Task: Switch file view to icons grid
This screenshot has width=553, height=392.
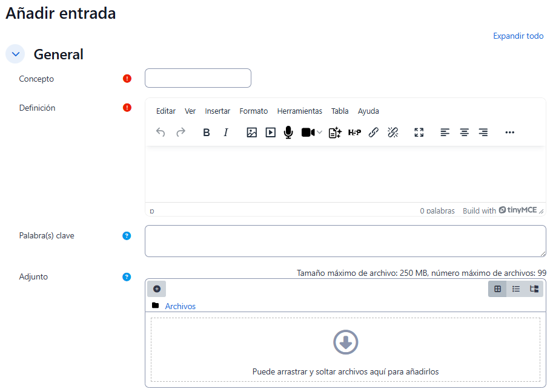Action: 498,289
